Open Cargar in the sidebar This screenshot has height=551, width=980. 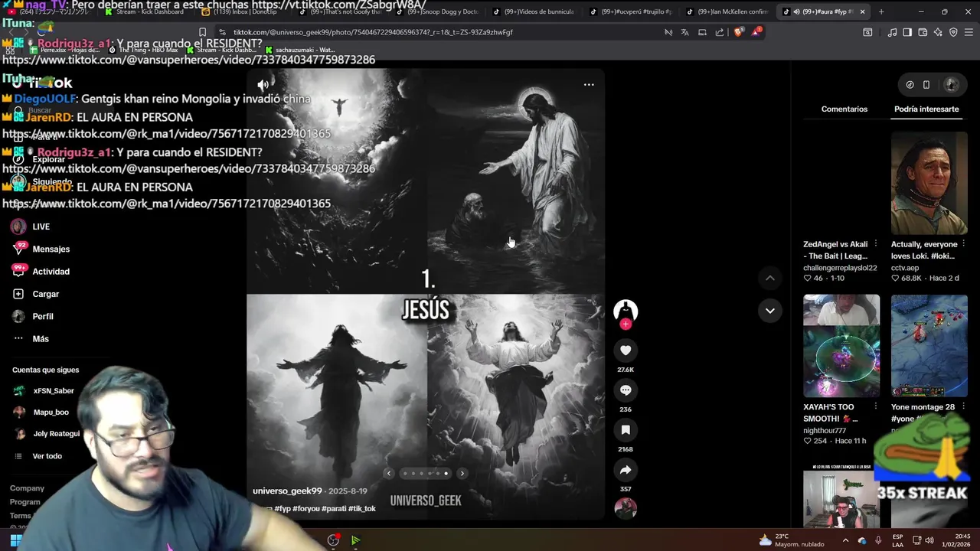point(36,294)
